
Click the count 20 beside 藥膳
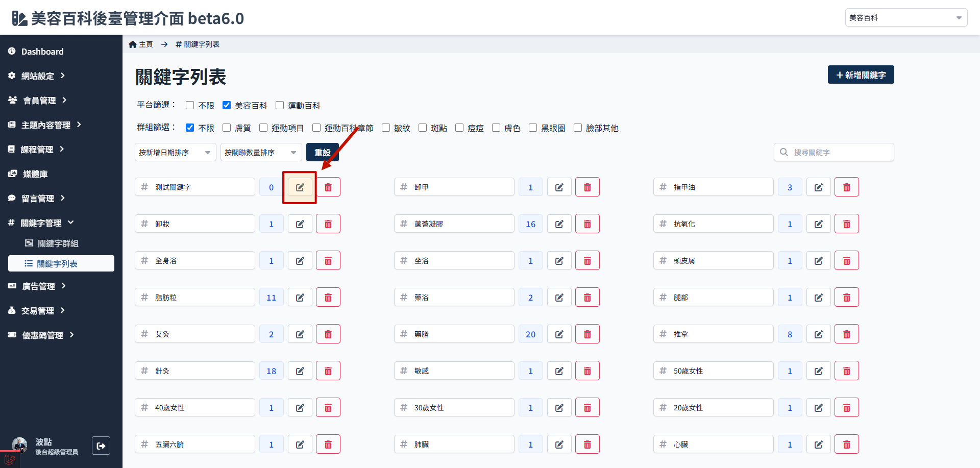coord(531,334)
